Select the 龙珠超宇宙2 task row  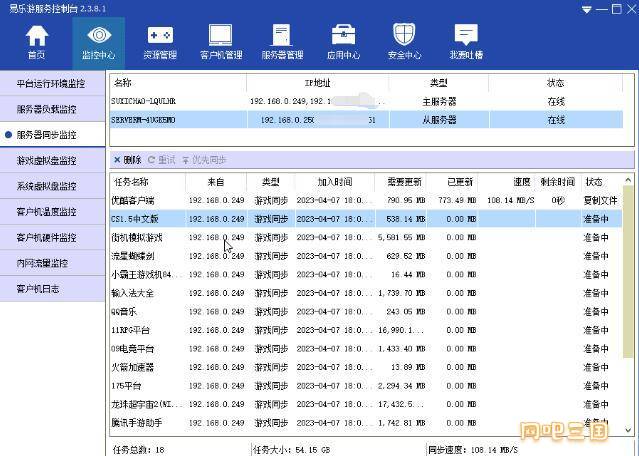point(366,404)
